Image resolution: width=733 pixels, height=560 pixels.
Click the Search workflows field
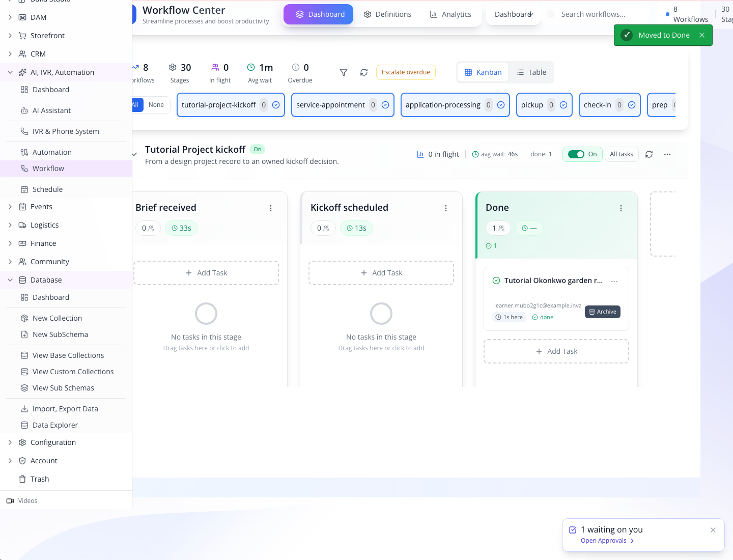click(601, 14)
